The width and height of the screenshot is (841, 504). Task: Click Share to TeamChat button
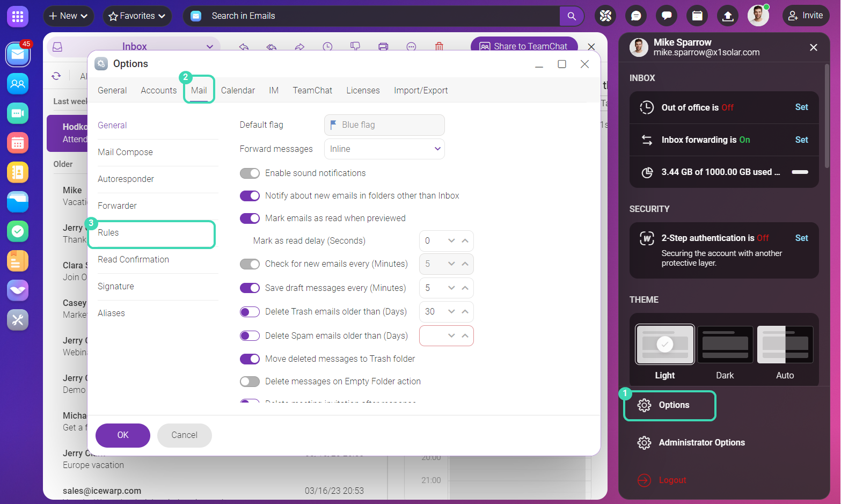(x=524, y=46)
